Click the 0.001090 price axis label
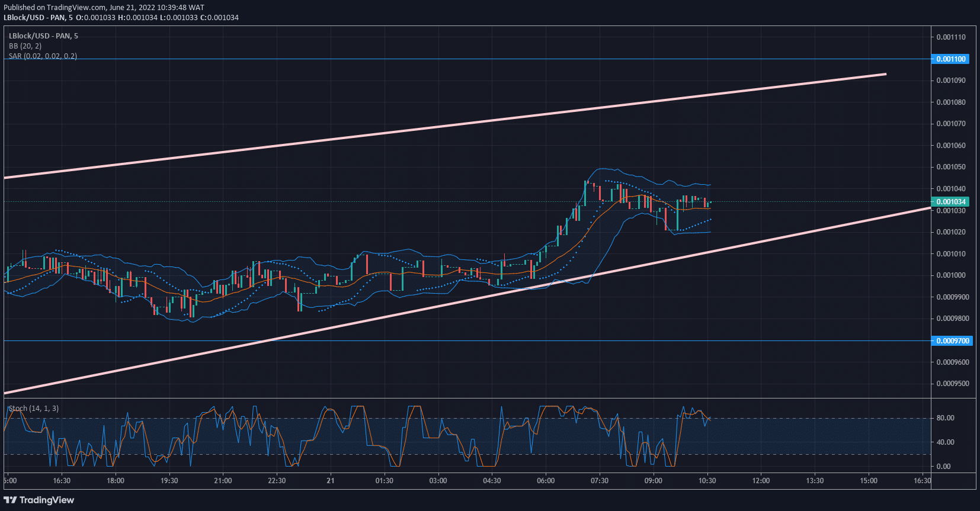Screen dimensions: 980x511 pyautogui.click(x=951, y=81)
